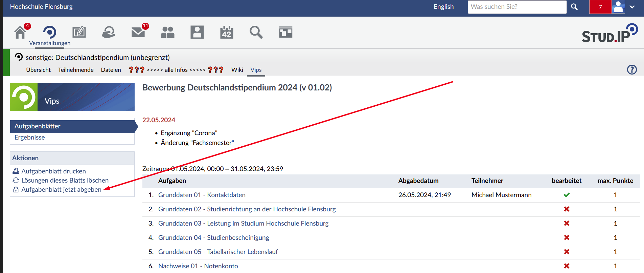Open Grunddaten 01 - Kontaktdaten task
This screenshot has width=644, height=273.
click(202, 195)
